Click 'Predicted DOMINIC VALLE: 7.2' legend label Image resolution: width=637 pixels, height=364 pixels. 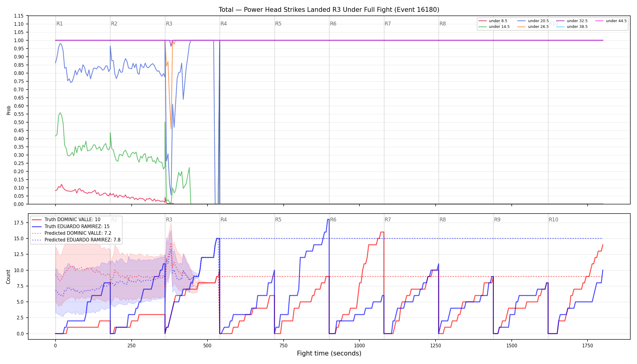(x=78, y=233)
